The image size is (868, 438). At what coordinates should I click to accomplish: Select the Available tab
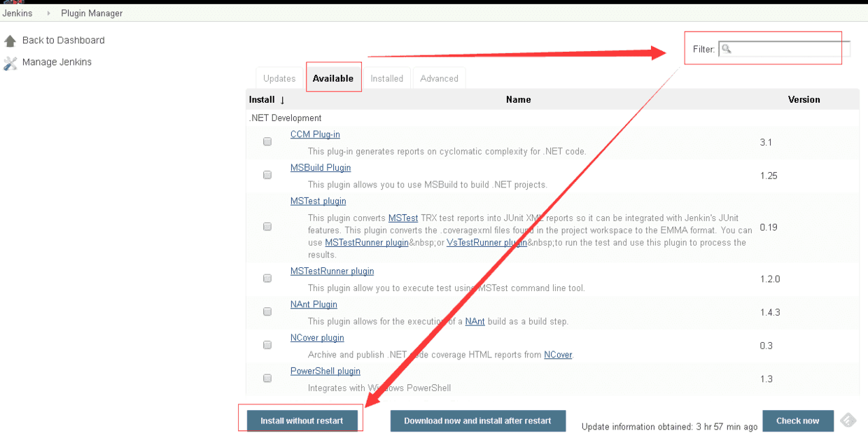[333, 78]
